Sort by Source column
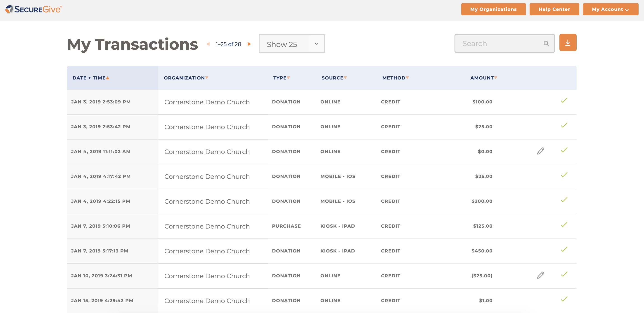644x313 pixels. [x=334, y=78]
